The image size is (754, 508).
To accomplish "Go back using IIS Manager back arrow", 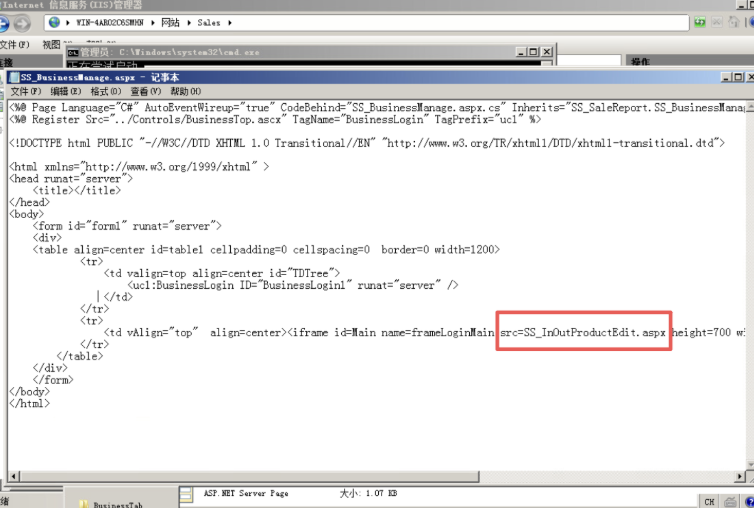I will coord(3,23).
